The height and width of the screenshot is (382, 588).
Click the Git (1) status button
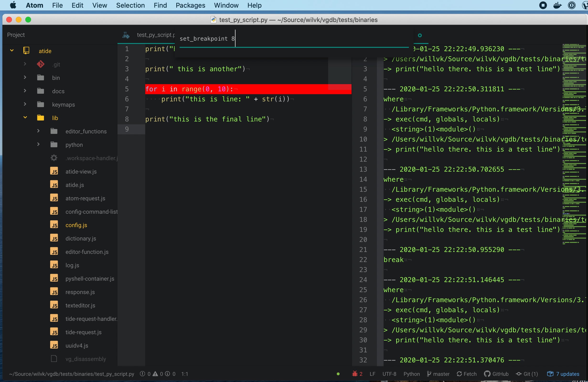point(527,374)
